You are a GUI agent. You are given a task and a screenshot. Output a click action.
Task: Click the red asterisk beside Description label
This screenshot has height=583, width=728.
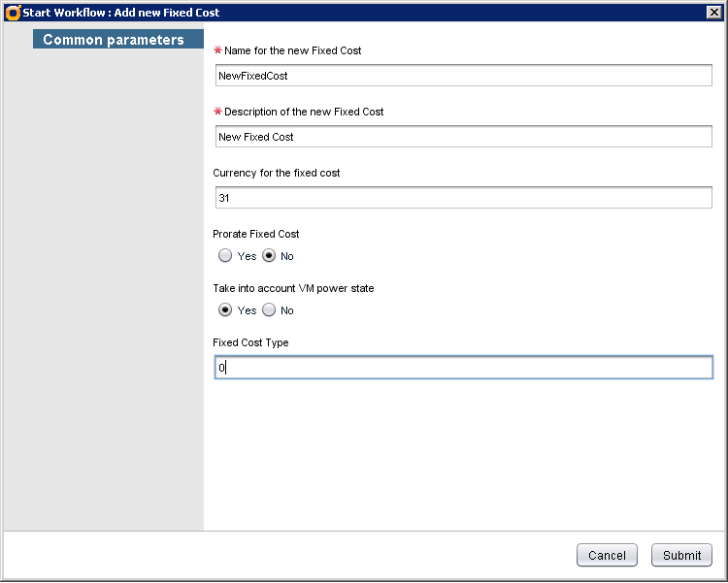coord(217,112)
